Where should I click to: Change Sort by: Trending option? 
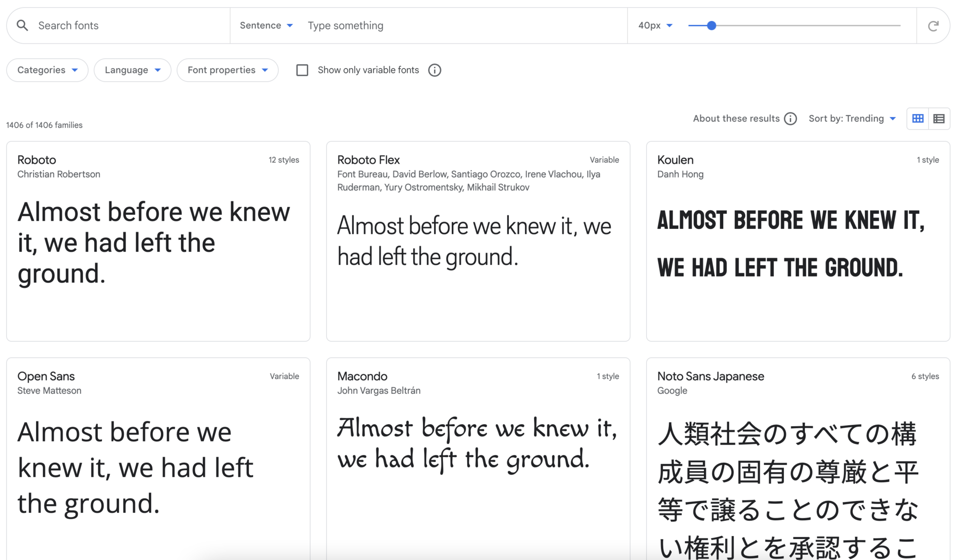[x=852, y=118]
